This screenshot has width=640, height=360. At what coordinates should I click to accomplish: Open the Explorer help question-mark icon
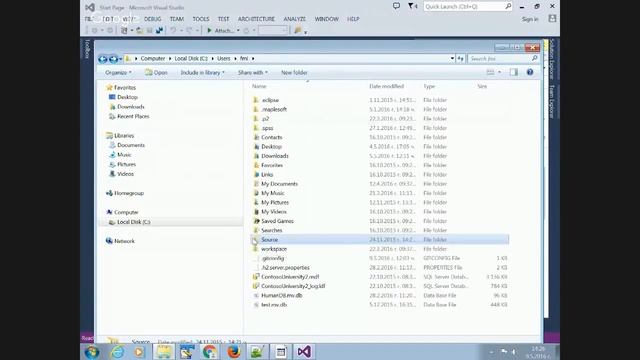tap(530, 72)
